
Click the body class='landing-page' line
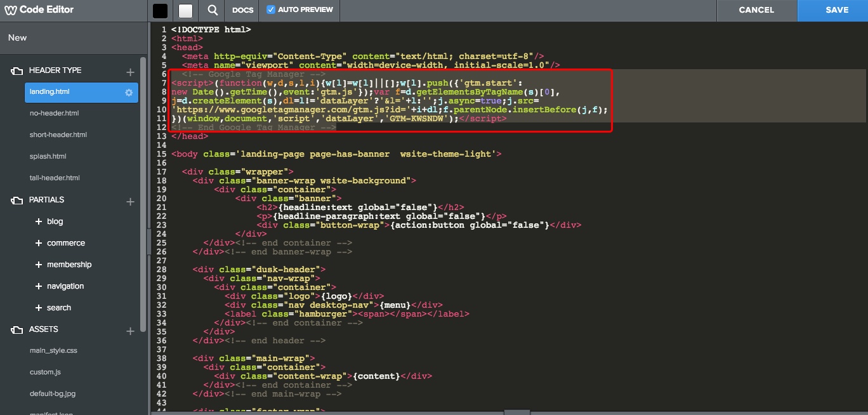[x=336, y=154]
